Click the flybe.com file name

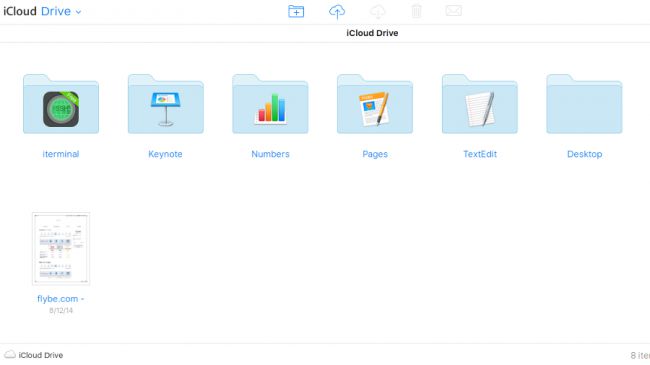(61, 299)
